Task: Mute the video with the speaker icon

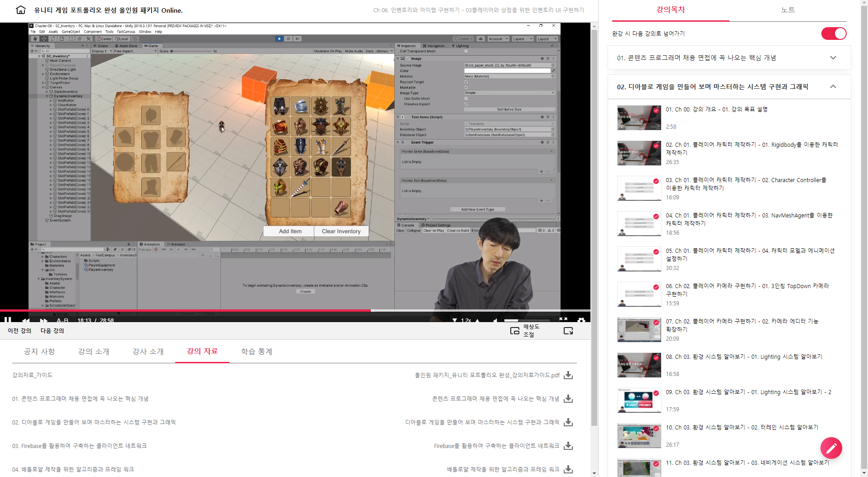Action: tap(496, 320)
